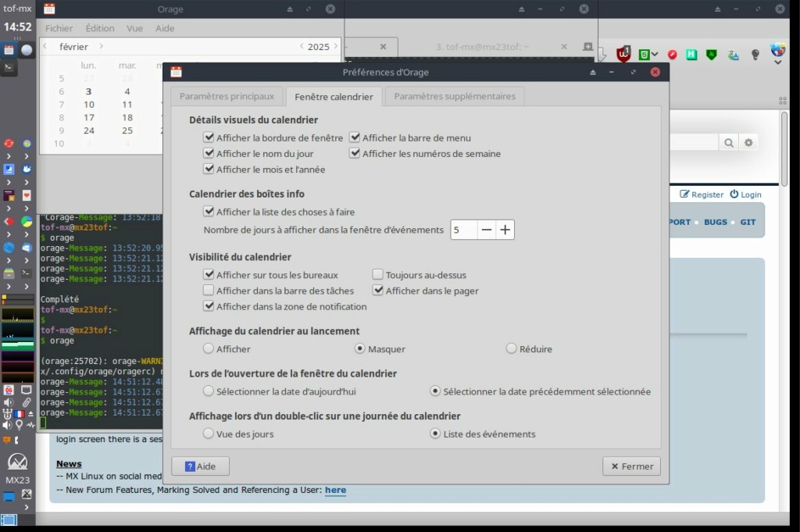Click the browser page vertical scrollbar
The height and width of the screenshot is (532, 800).
784,148
